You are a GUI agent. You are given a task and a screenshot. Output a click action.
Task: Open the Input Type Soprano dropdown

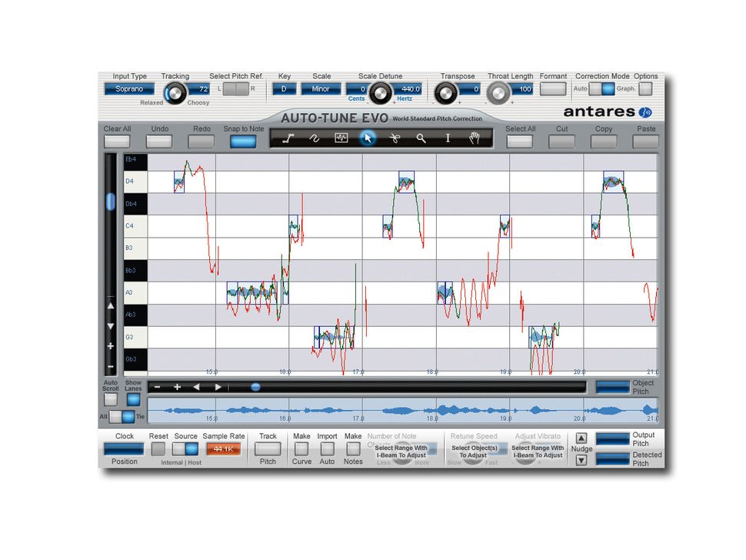(x=129, y=89)
